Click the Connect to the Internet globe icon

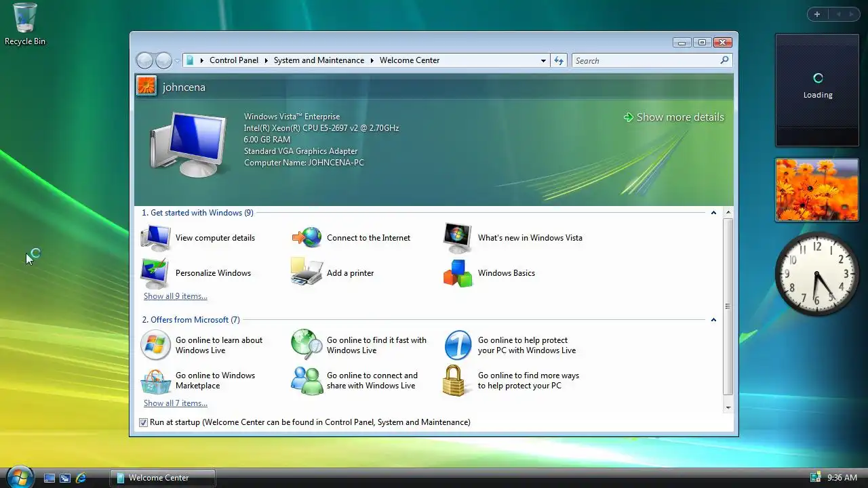(x=307, y=238)
